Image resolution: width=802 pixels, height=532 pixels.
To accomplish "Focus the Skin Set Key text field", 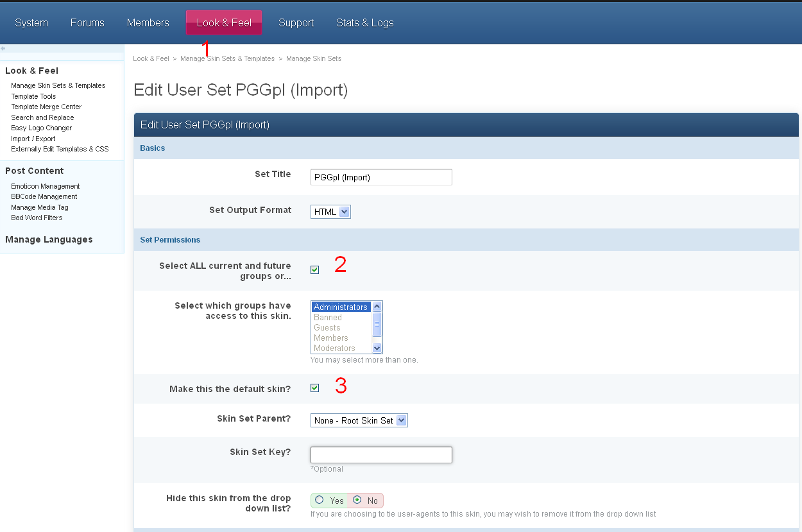I will [381, 455].
